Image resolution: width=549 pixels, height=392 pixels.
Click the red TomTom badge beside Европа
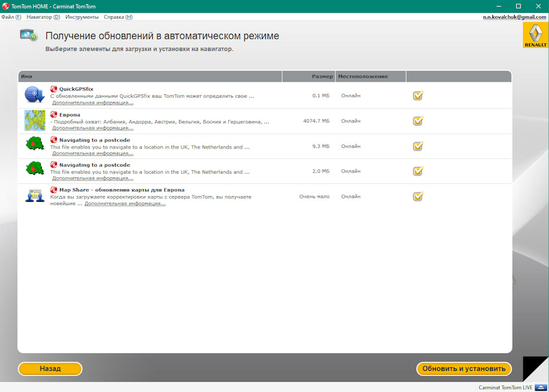54,114
